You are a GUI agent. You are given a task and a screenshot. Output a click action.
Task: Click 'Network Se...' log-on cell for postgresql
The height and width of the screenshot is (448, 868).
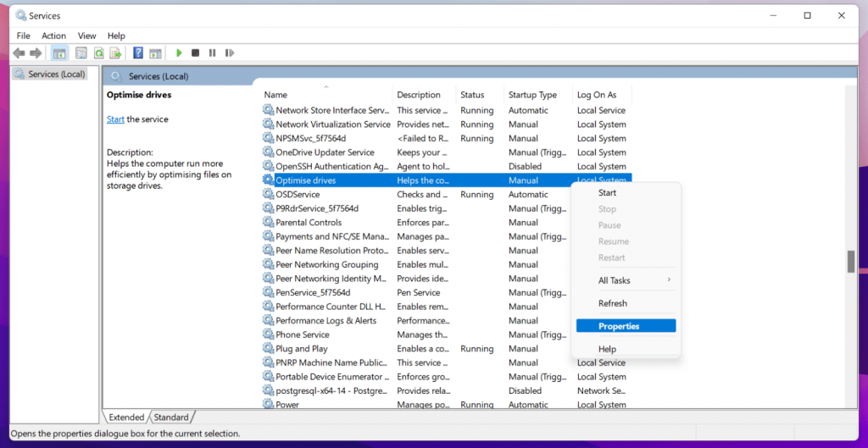[x=601, y=390]
